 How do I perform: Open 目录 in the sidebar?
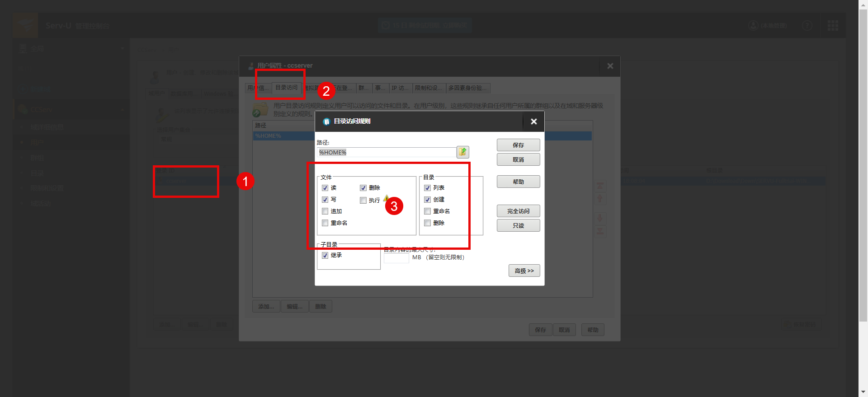[x=37, y=173]
